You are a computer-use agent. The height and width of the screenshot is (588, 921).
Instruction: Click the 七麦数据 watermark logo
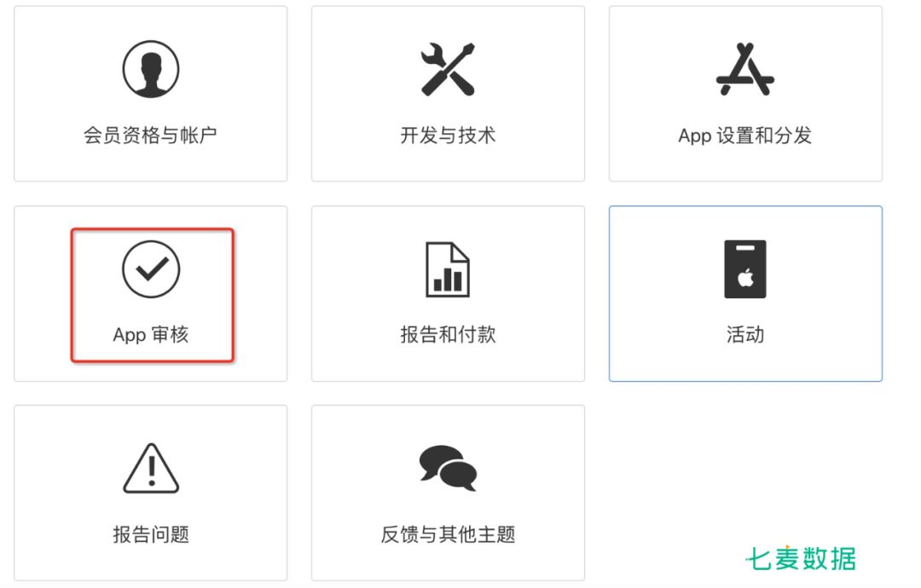coord(801,558)
